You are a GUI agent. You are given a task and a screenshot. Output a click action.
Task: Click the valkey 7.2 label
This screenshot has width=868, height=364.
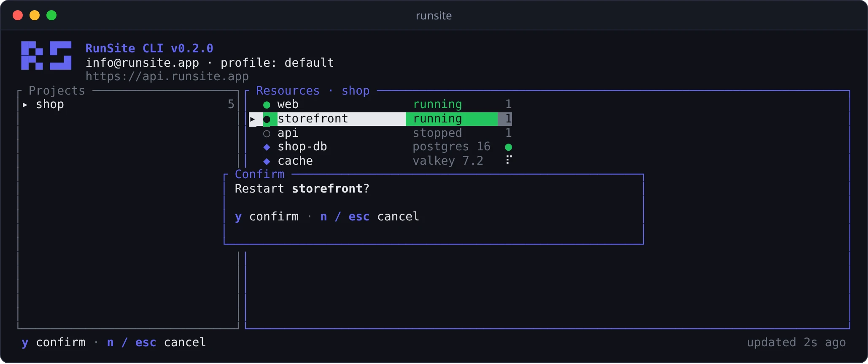(448, 161)
